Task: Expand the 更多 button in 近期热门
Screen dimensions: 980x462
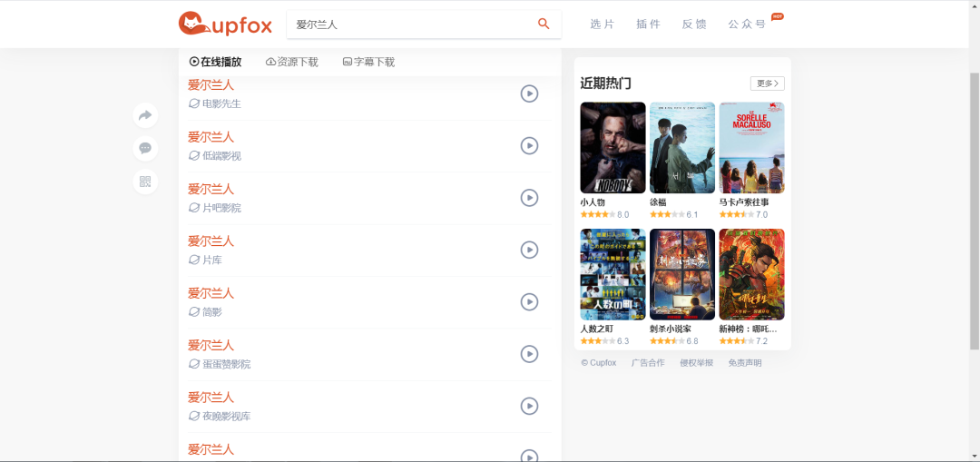Action: click(767, 84)
